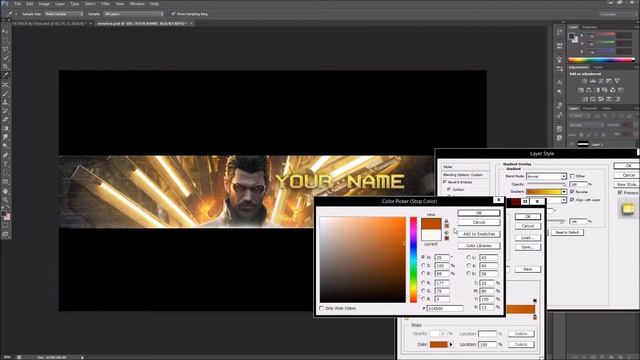640x360 pixels.
Task: Click the arrow beside the stop Color swatch
Action: pos(451,344)
